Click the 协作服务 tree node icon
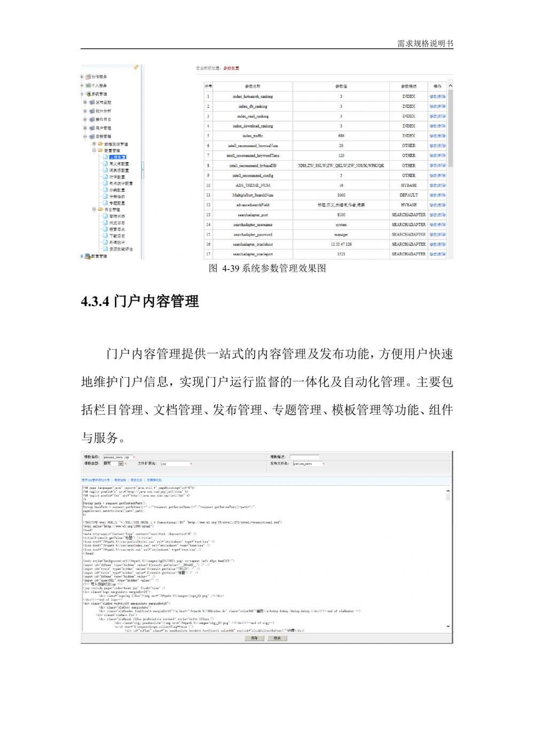Image resolution: width=534 pixels, height=756 pixels. (x=88, y=77)
